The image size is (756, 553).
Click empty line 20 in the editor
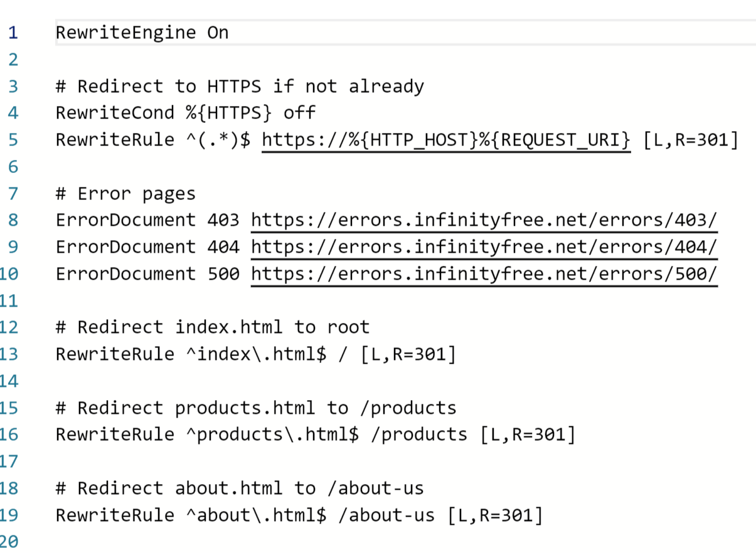(405, 542)
